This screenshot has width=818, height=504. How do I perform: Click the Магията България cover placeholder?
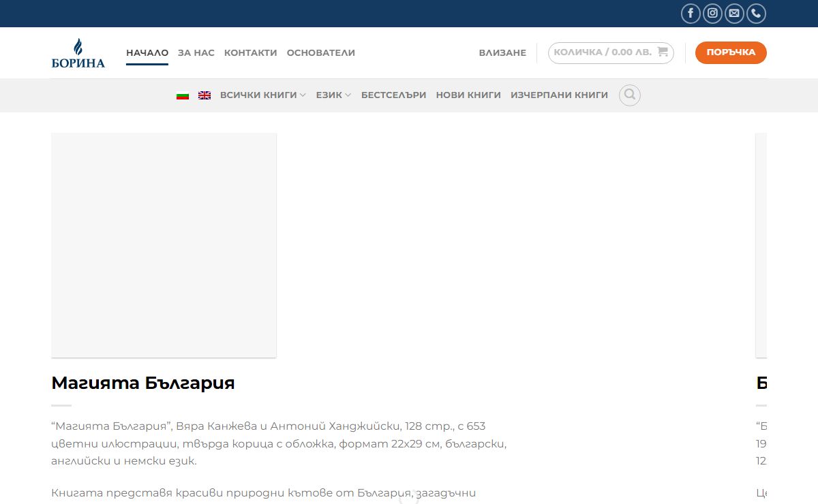click(164, 245)
